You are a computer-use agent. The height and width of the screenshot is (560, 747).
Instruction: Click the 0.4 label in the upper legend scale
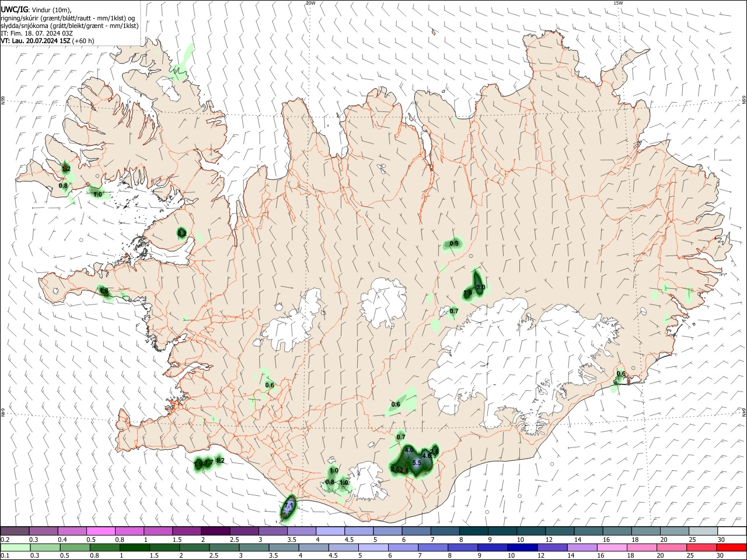(x=62, y=540)
